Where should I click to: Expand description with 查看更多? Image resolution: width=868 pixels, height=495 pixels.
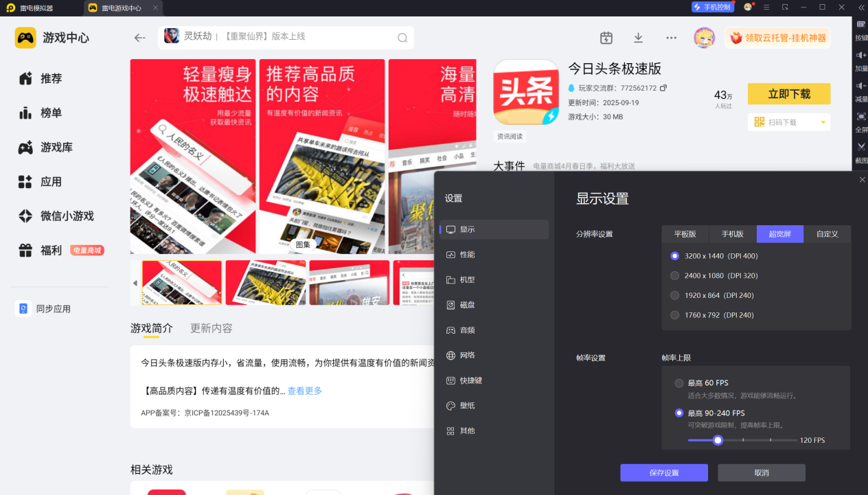(304, 391)
